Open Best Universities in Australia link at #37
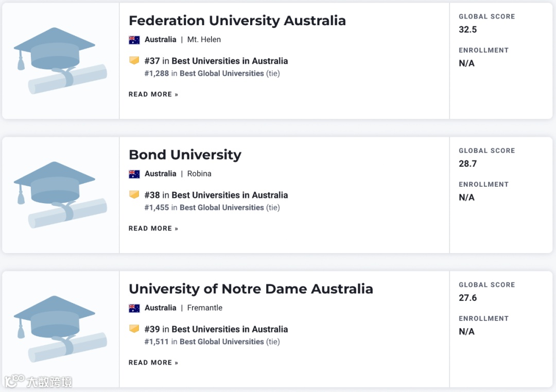This screenshot has width=556, height=392. coord(230,61)
